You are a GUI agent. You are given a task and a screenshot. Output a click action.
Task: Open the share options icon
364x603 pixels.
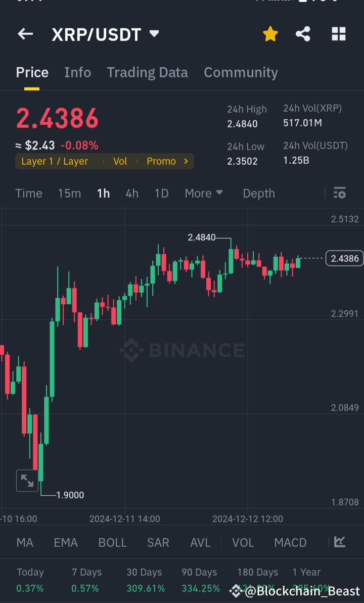[x=303, y=33]
